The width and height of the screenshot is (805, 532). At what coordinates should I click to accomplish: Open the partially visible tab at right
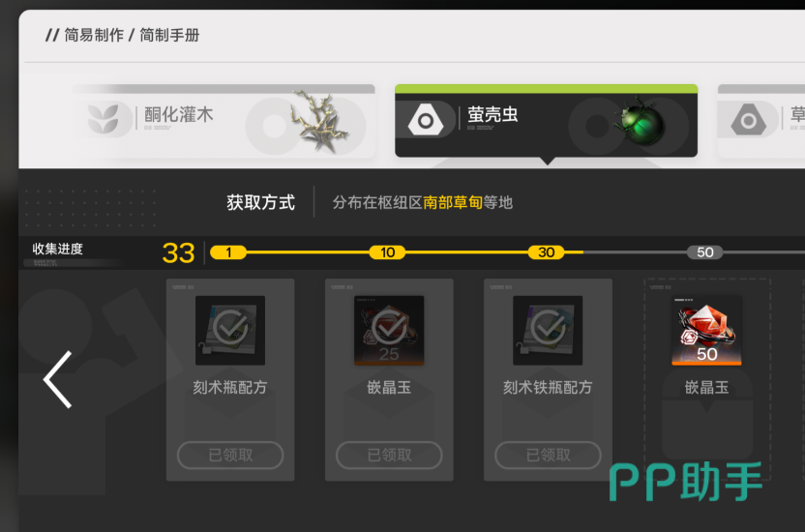coord(761,121)
